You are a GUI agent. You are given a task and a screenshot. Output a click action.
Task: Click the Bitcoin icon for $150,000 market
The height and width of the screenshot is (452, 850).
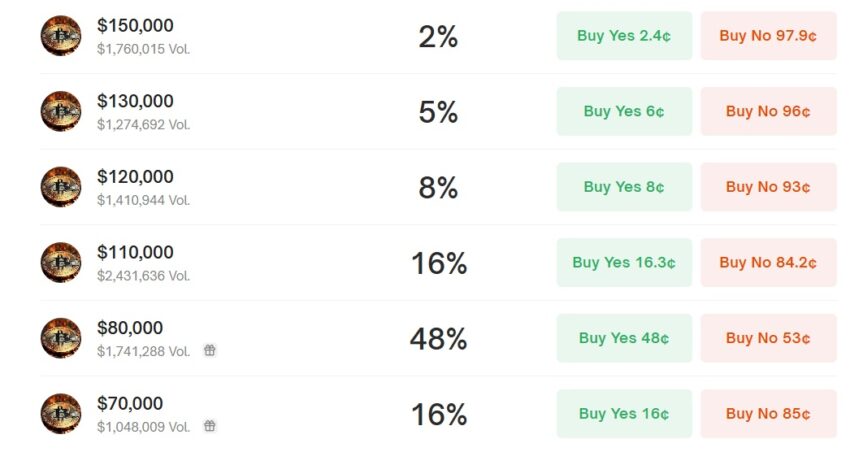pyautogui.click(x=61, y=36)
